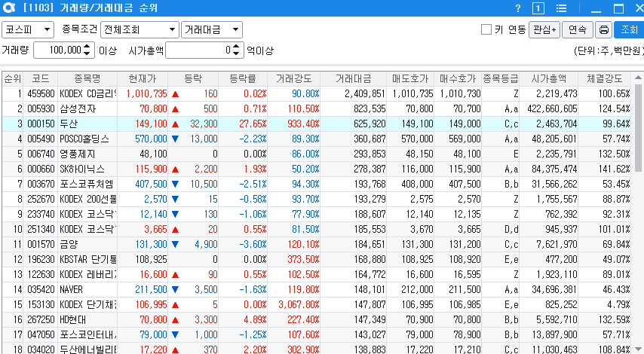This screenshot has height=354, width=644.
Task: Sort by the 체결강도 column header
Action: click(604, 79)
